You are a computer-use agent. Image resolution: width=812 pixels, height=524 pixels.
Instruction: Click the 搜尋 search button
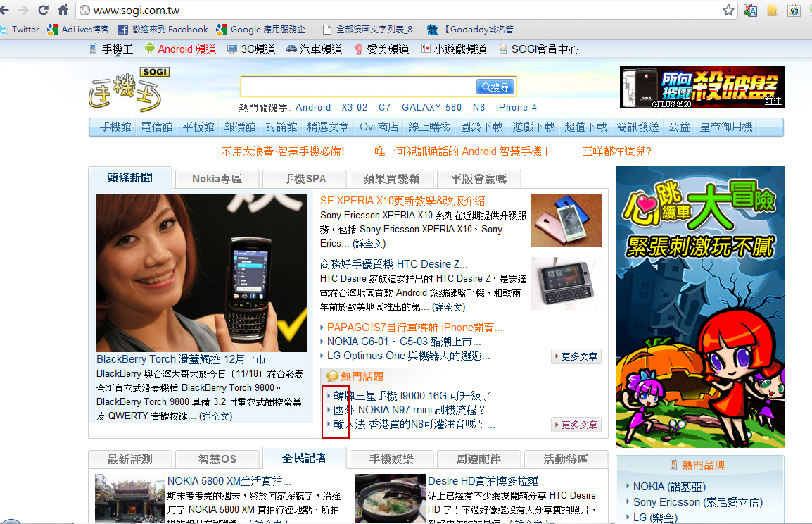pyautogui.click(x=495, y=87)
